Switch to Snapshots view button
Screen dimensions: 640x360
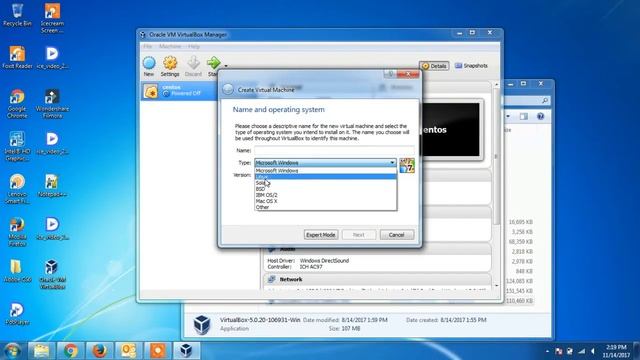pos(471,66)
